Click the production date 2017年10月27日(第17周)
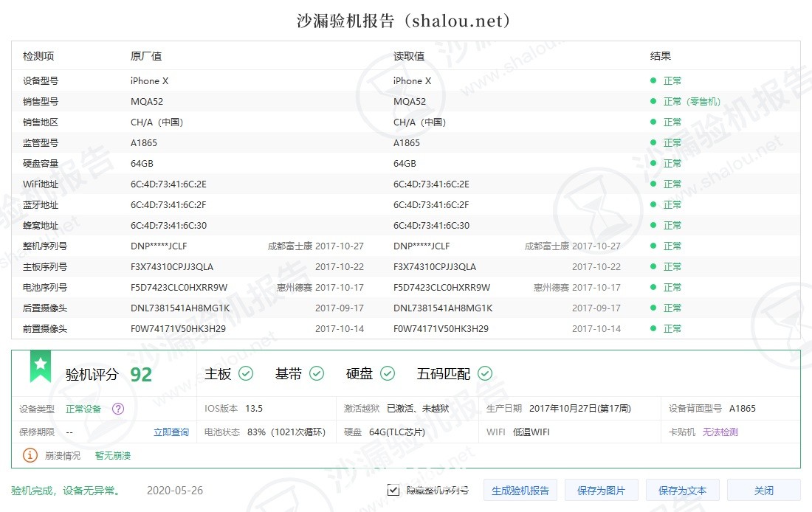The width and height of the screenshot is (812, 512). pos(580,409)
